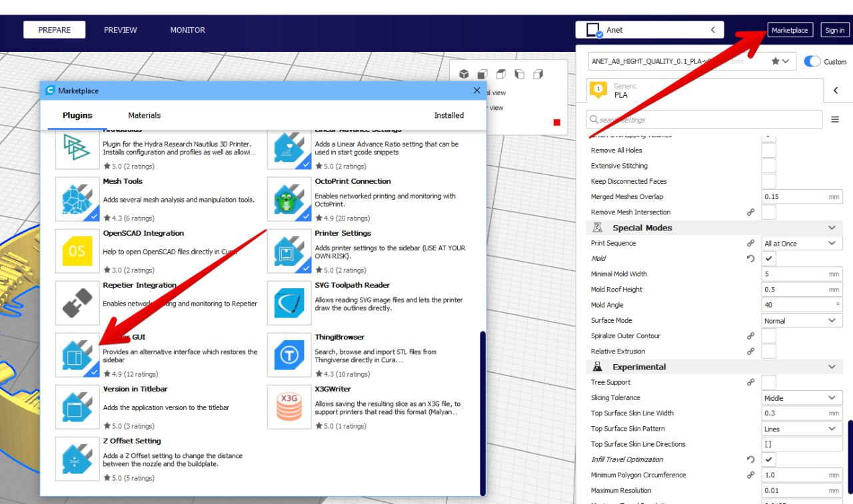Enable the Relative Extrusion checkbox
Viewport: 853px width, 504px height.
[769, 352]
